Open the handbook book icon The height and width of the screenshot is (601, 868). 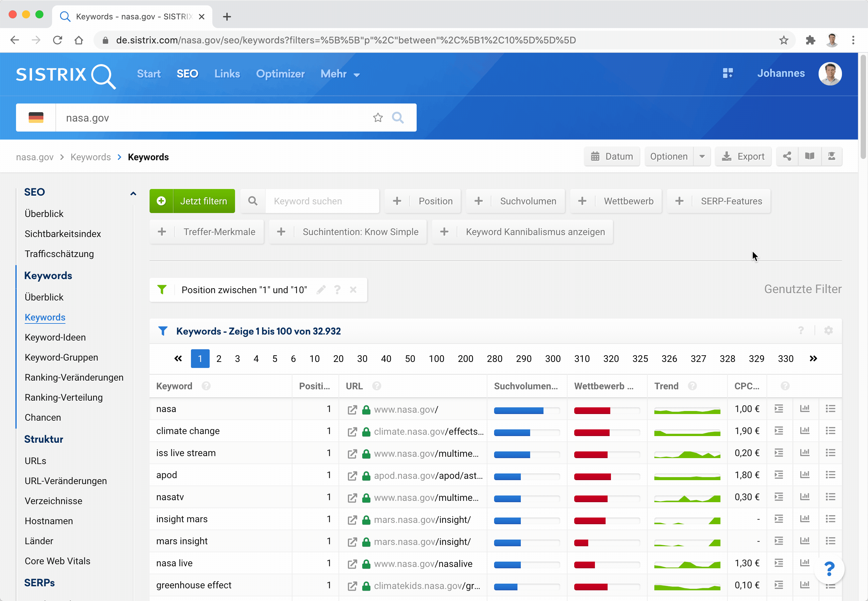coord(809,156)
